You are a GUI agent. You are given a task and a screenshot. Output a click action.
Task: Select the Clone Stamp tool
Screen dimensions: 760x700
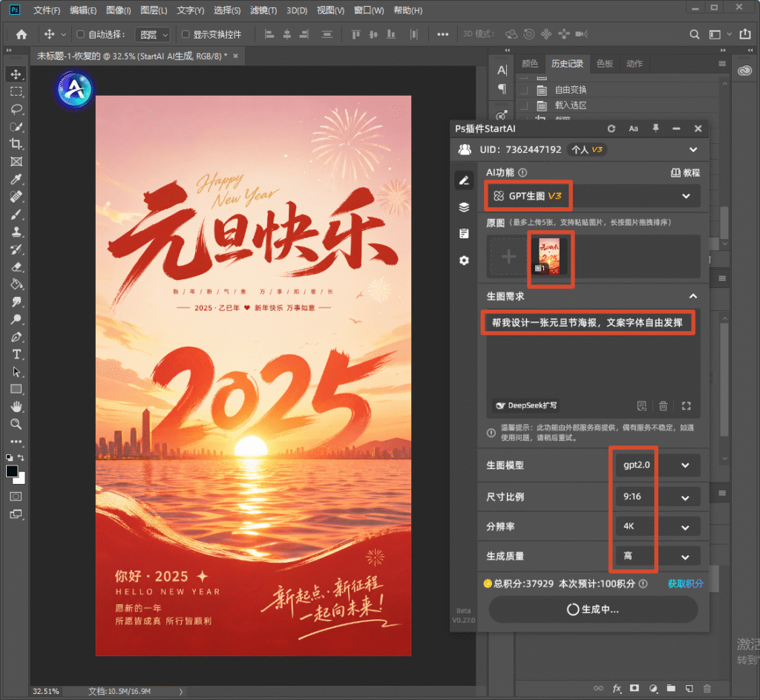[x=16, y=232]
